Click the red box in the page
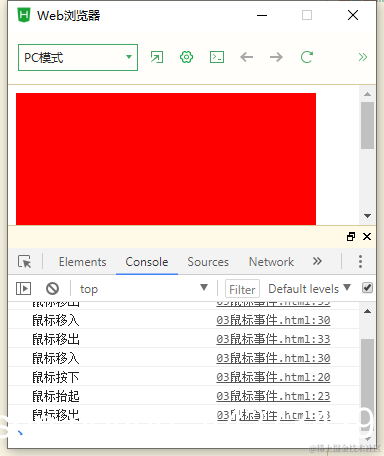The image size is (384, 456). coord(166,159)
